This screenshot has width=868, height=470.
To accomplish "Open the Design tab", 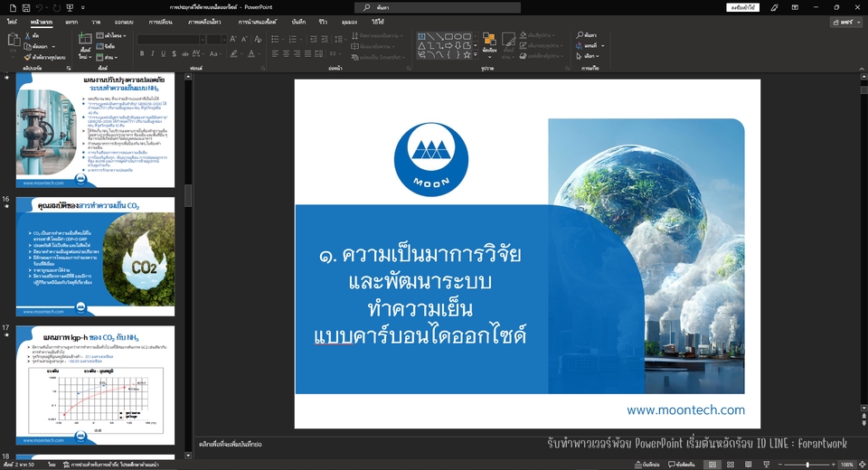I will tap(124, 22).
